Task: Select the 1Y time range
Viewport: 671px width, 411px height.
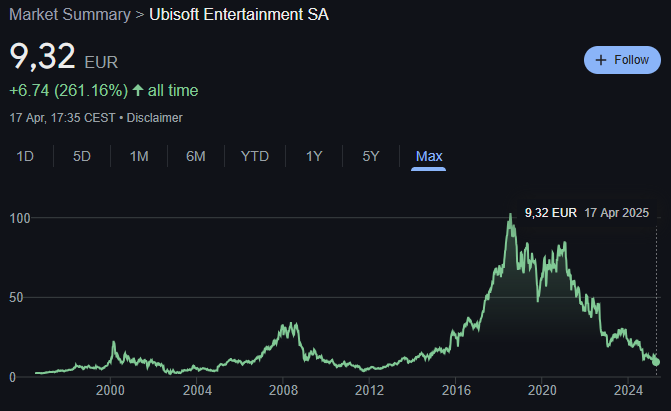Action: pyautogui.click(x=314, y=156)
